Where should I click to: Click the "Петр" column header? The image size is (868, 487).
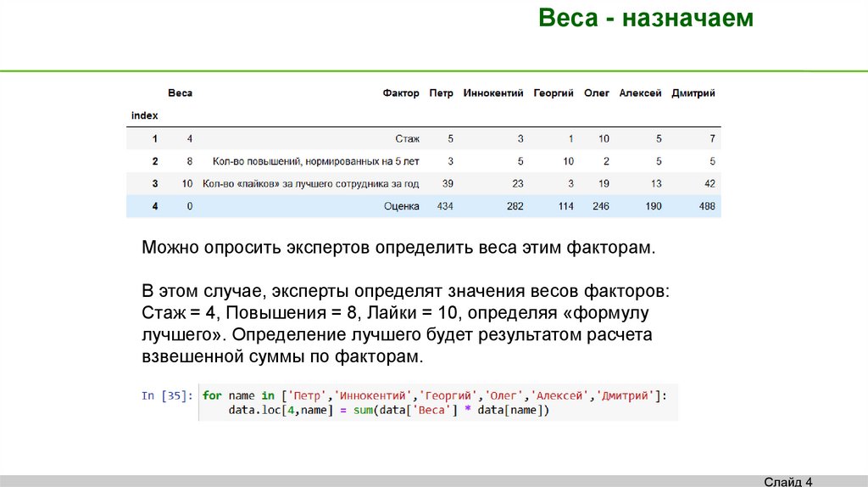point(441,93)
